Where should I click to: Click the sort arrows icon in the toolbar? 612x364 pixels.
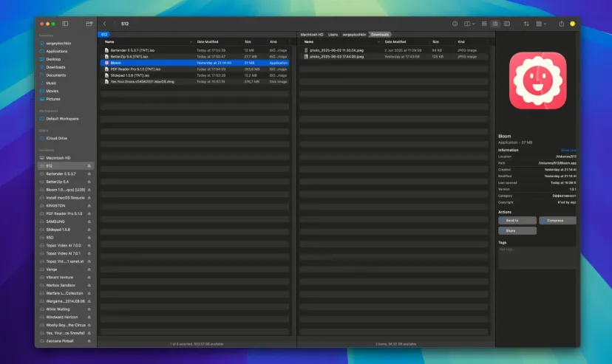pyautogui.click(x=526, y=24)
